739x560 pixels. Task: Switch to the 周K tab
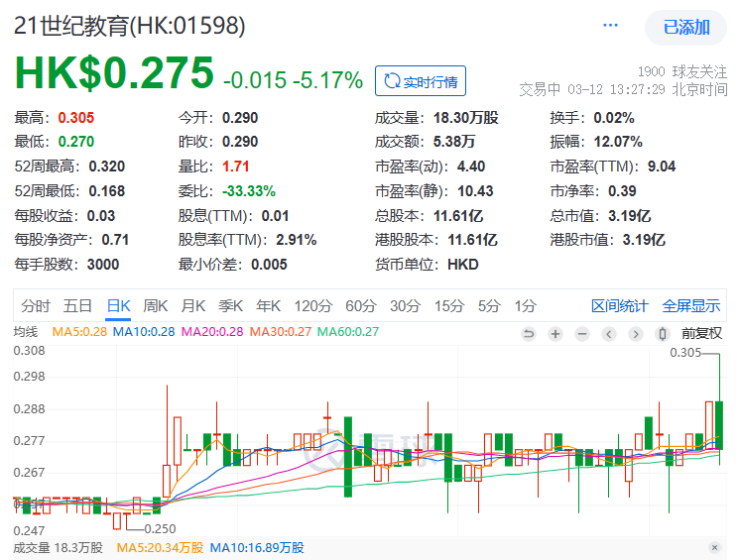156,305
